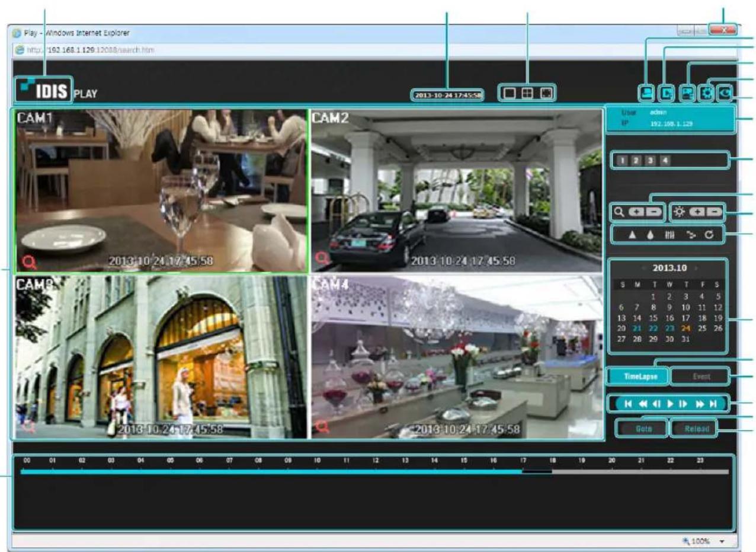Select the CAM1 video pane
This screenshot has height=552, width=756.
coord(162,191)
